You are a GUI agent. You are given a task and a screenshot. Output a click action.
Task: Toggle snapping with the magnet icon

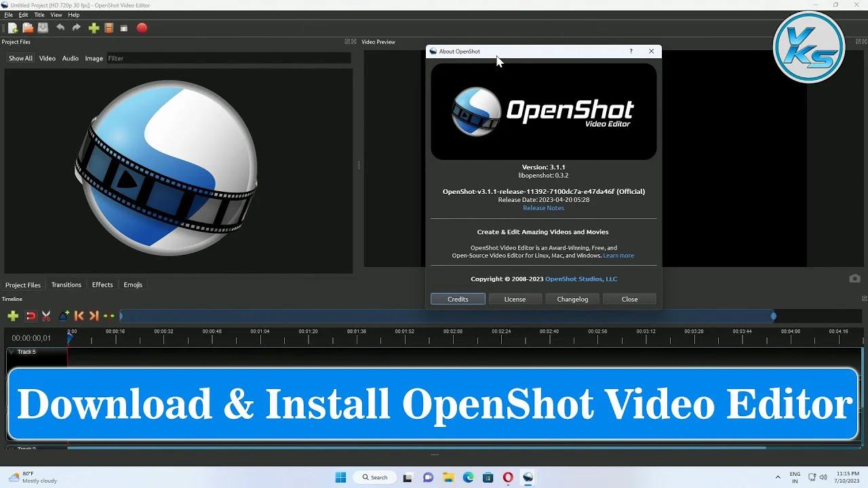(x=31, y=316)
